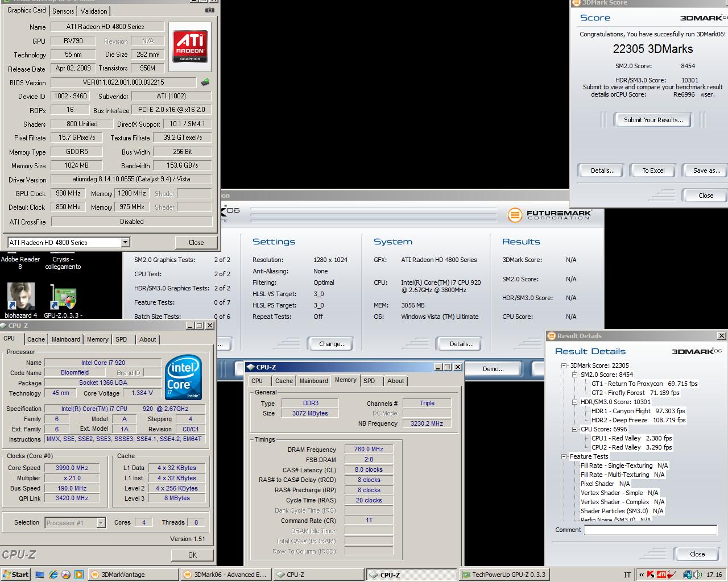Open the GPU-Z graphics card selector dropdown
This screenshot has width=728, height=582.
125,243
